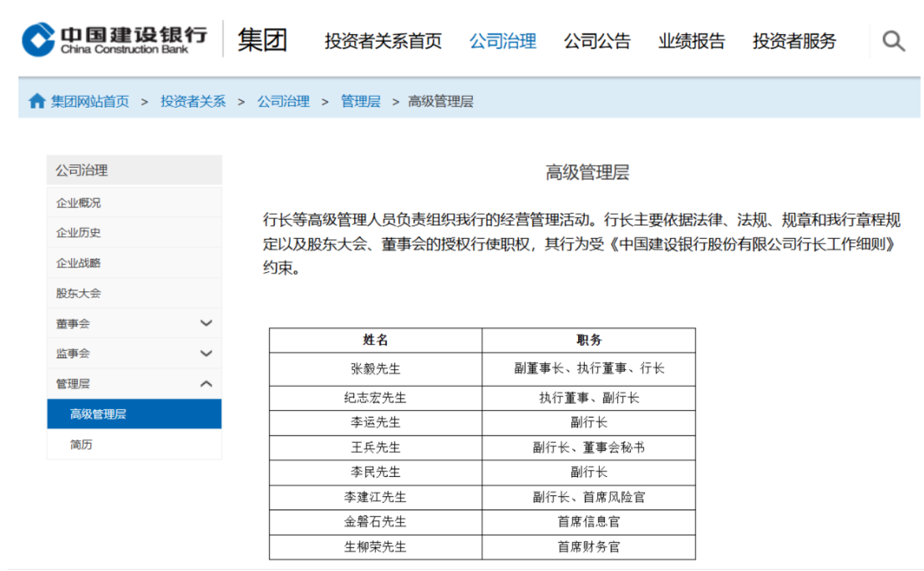924x571 pixels.
Task: Collapse the 管理层 sidebar section
Action: coord(206,384)
